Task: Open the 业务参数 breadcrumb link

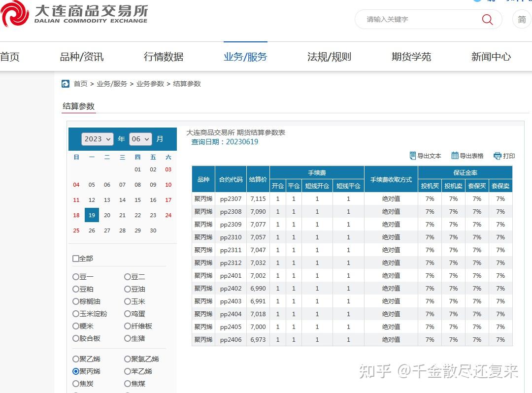Action: click(x=150, y=84)
